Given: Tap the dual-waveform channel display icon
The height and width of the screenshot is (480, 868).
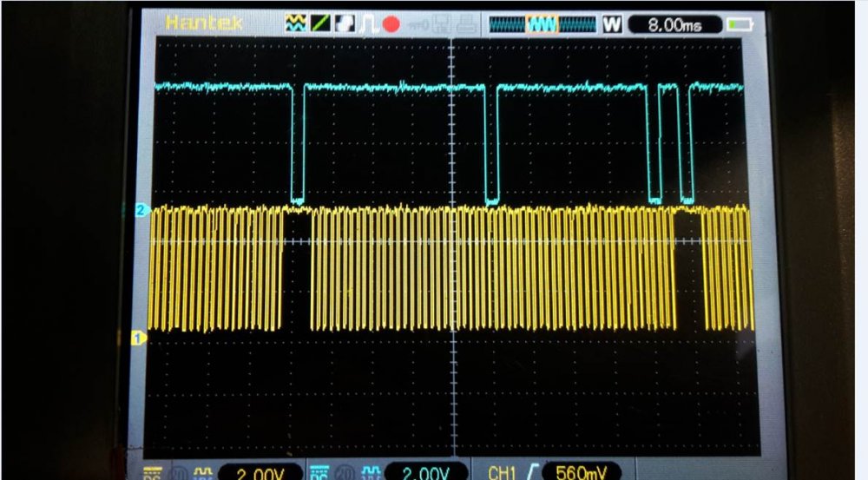Looking at the screenshot, I should tap(295, 24).
